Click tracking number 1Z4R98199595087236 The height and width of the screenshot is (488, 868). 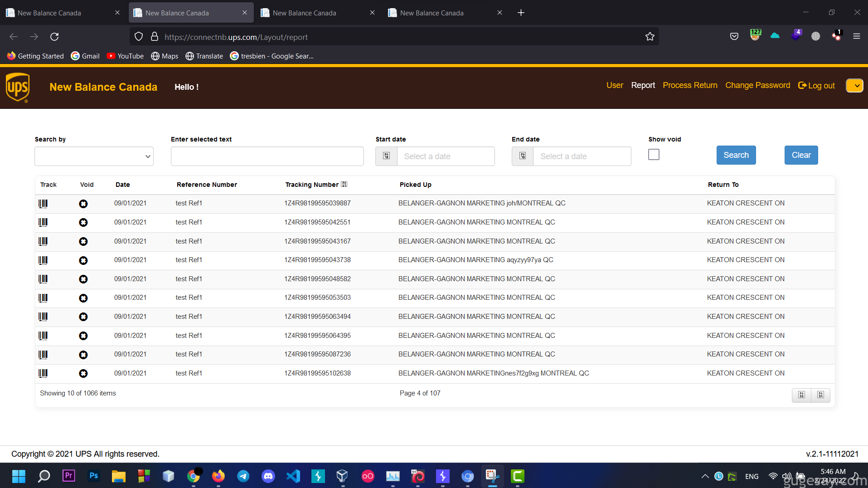pyautogui.click(x=317, y=354)
